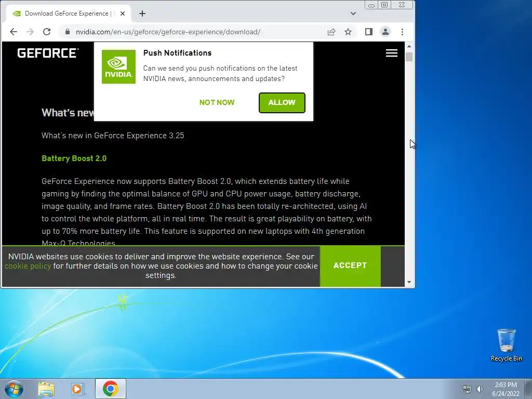This screenshot has height=399, width=532.
Task: Open the Chrome side panel icon
Action: pyautogui.click(x=369, y=32)
